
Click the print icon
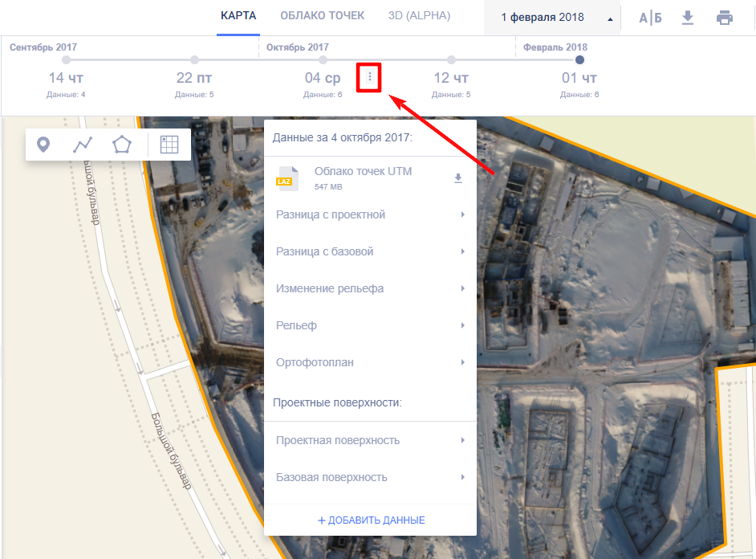[725, 18]
